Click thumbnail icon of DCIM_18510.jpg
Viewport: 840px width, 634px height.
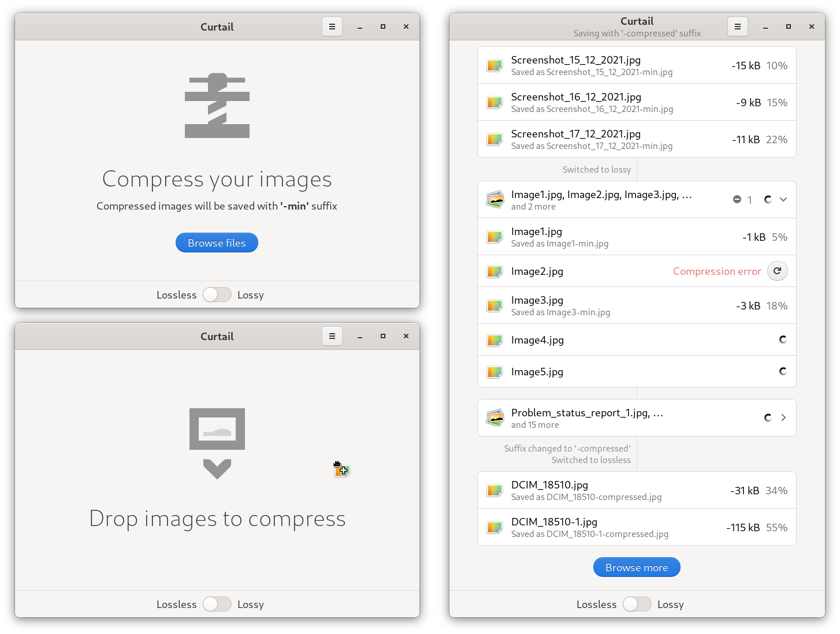pyautogui.click(x=495, y=491)
